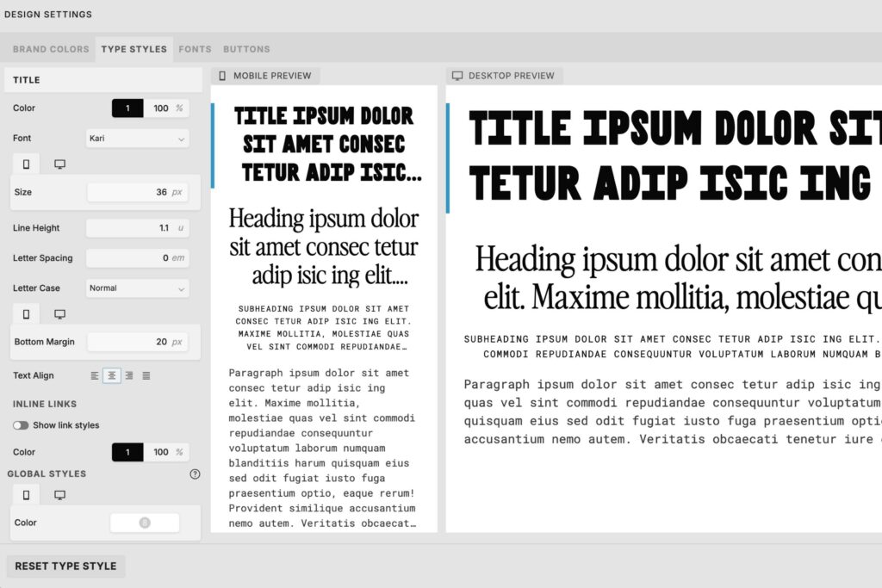Go to the Buttons tab
This screenshot has height=588, width=882.
tap(246, 49)
